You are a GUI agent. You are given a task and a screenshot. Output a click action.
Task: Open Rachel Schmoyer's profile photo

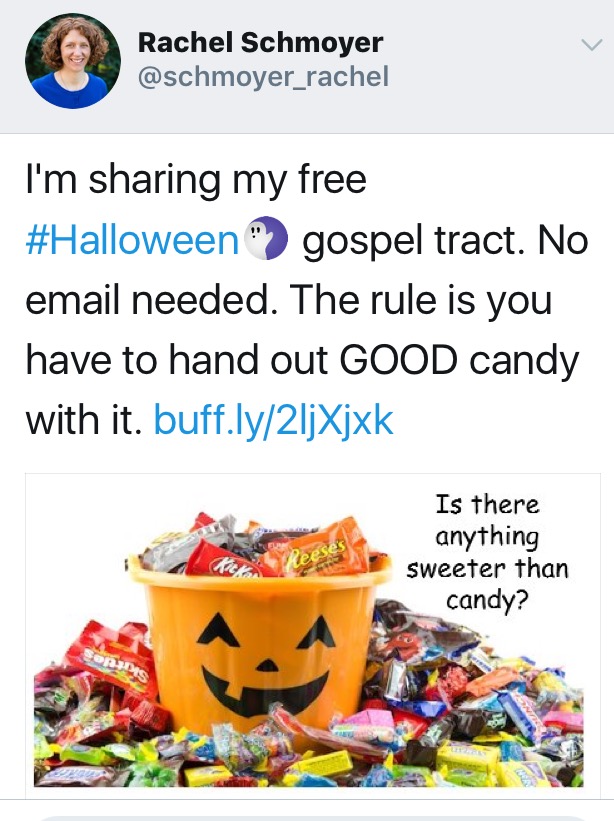pyautogui.click(x=66, y=62)
